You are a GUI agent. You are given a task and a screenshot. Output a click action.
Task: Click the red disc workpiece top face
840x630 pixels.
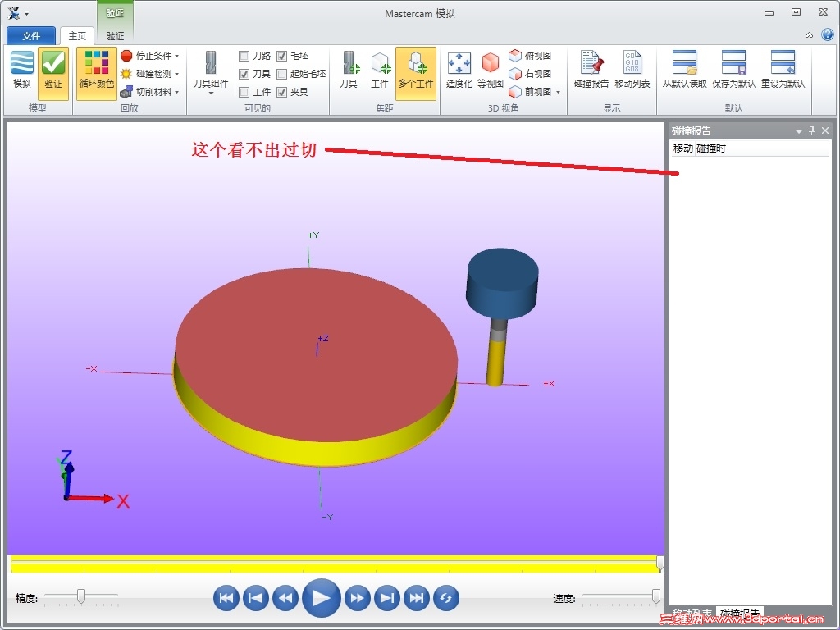pyautogui.click(x=316, y=354)
